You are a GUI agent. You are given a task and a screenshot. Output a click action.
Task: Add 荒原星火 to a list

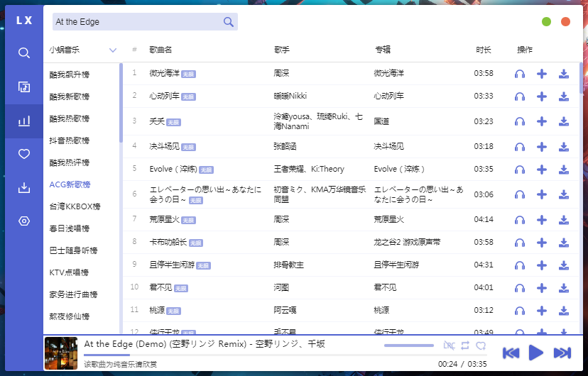[x=542, y=220]
